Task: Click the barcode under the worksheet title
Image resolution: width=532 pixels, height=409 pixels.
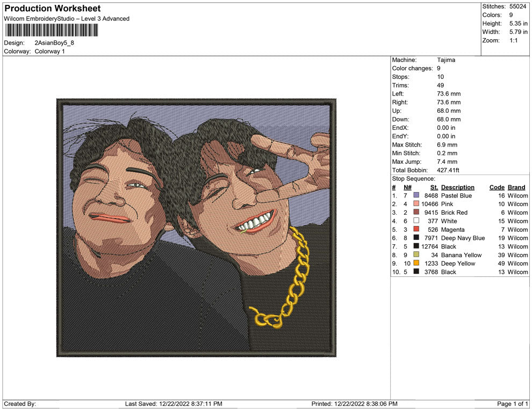Action: (52, 31)
